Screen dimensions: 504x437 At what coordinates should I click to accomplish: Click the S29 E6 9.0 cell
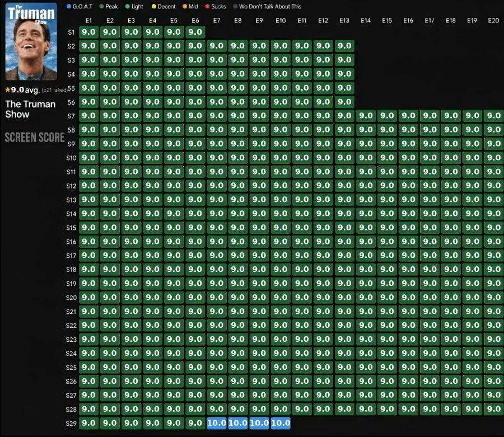point(195,423)
